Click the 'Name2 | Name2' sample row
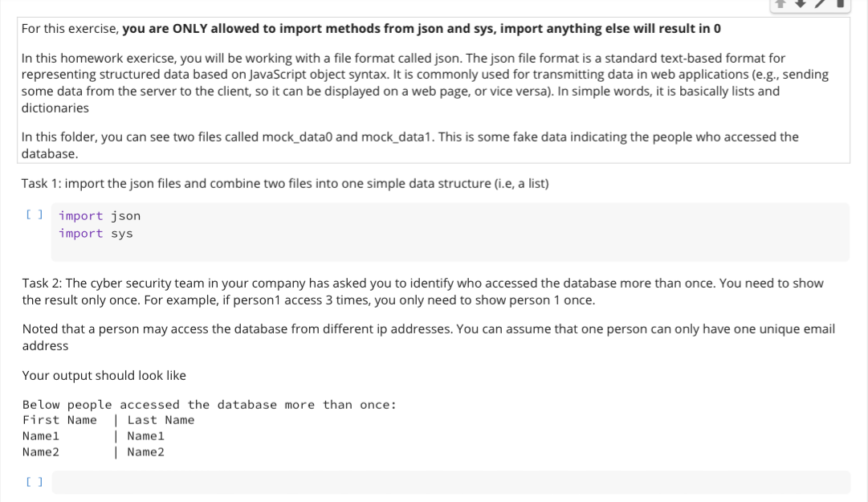Viewport: 868px width, 502px height. pyautogui.click(x=93, y=452)
